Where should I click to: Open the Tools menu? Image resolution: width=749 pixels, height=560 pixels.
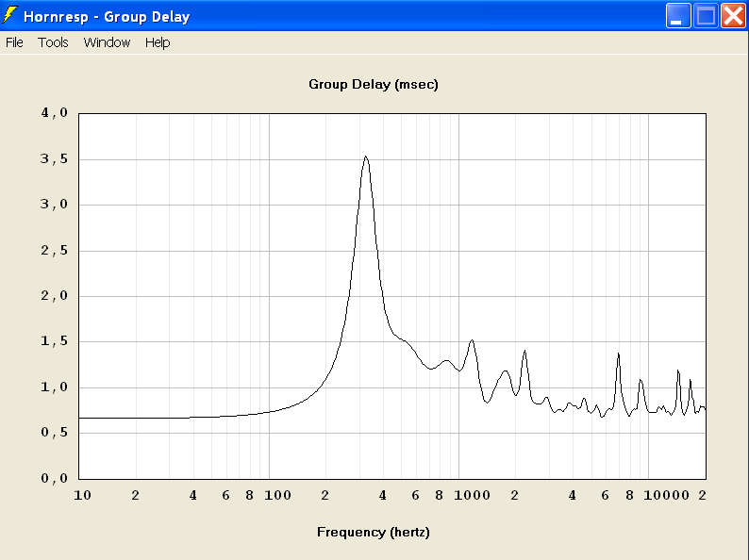click(x=53, y=42)
